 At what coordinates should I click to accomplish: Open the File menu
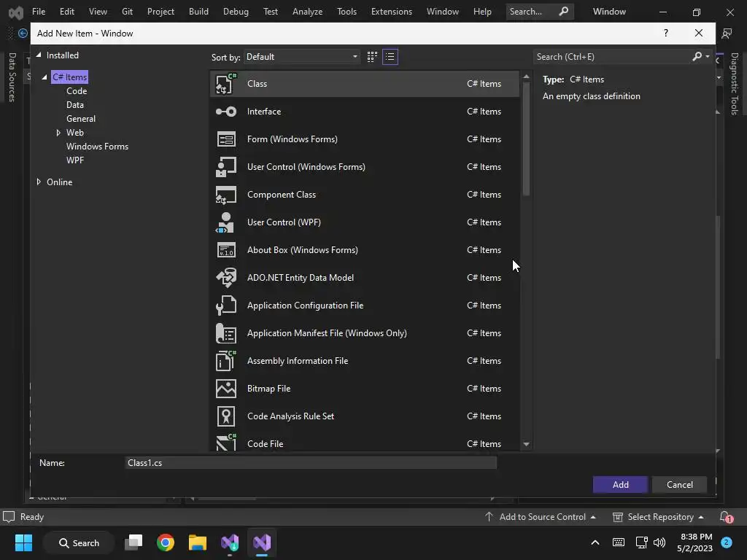(x=39, y=12)
